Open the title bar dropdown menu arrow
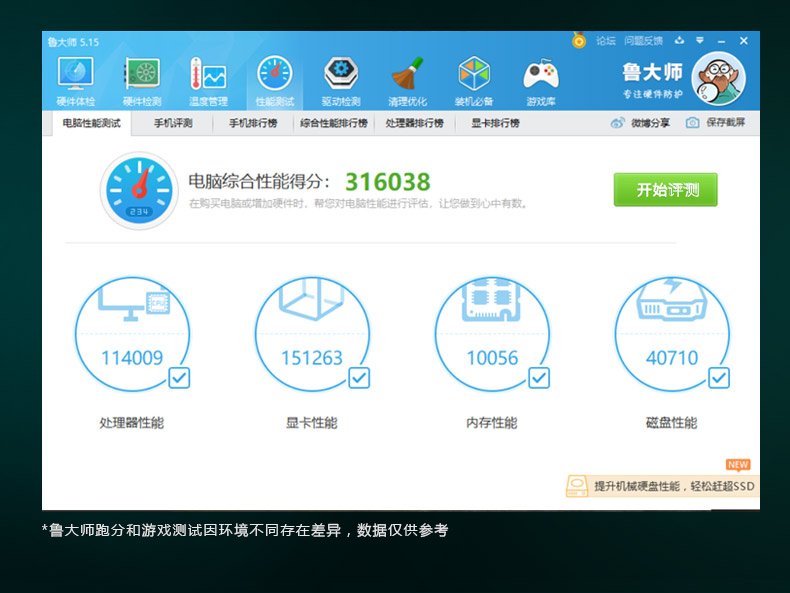790x593 pixels. click(700, 40)
